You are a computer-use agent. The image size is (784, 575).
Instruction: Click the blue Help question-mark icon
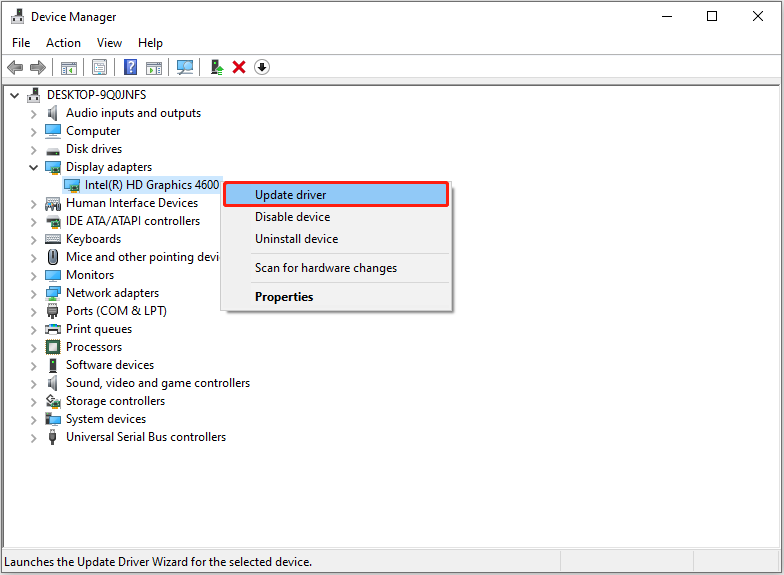click(x=130, y=67)
